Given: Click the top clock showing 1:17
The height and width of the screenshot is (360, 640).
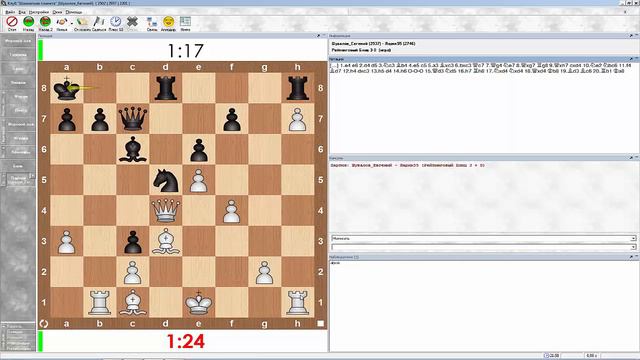Looking at the screenshot, I should coord(185,51).
